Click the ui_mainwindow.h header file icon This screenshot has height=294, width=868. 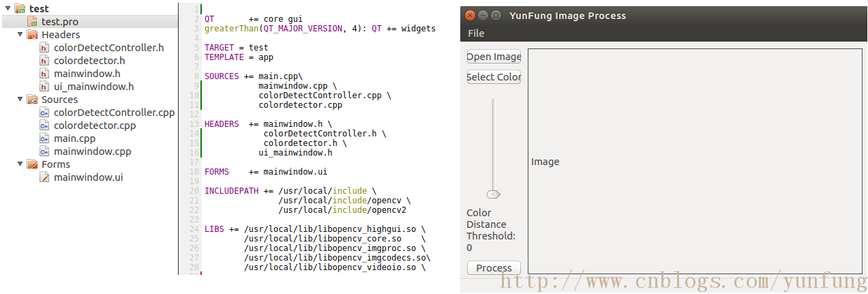point(44,87)
